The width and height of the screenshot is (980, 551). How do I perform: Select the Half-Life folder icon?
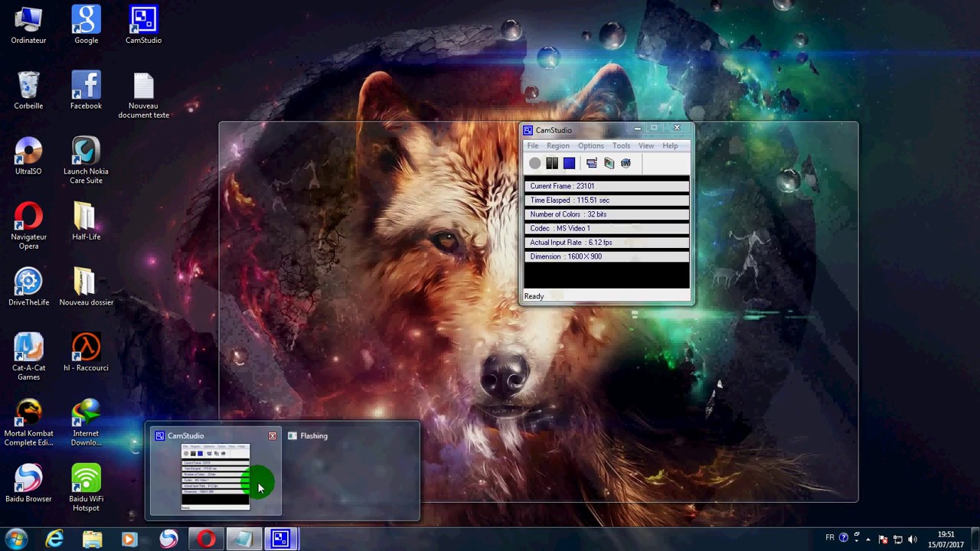click(86, 221)
